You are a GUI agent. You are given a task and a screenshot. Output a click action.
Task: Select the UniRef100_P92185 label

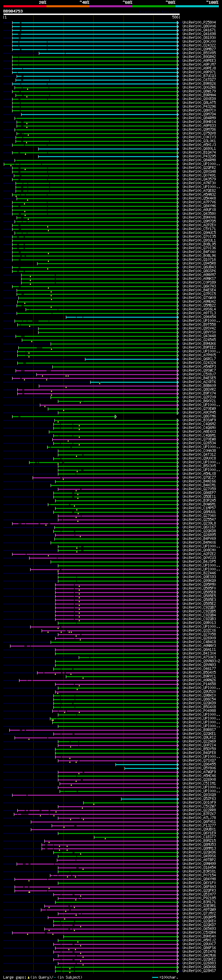pyautogui.click(x=199, y=898)
